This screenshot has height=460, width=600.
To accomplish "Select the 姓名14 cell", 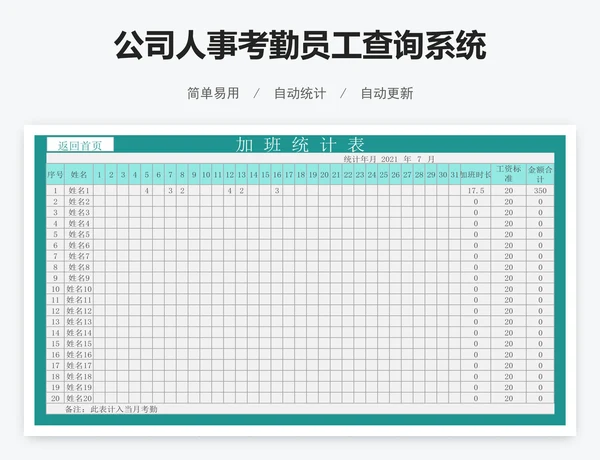I will coord(79,333).
